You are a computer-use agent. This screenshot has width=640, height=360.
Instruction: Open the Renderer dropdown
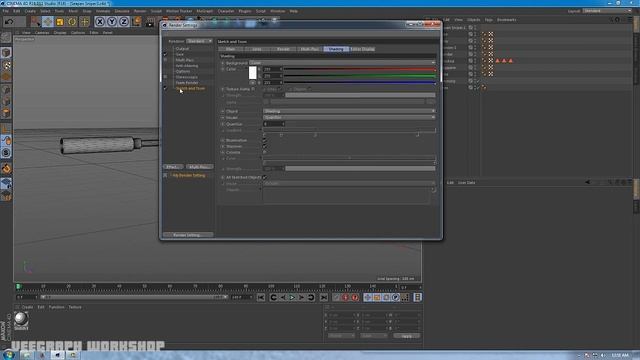[x=199, y=41]
